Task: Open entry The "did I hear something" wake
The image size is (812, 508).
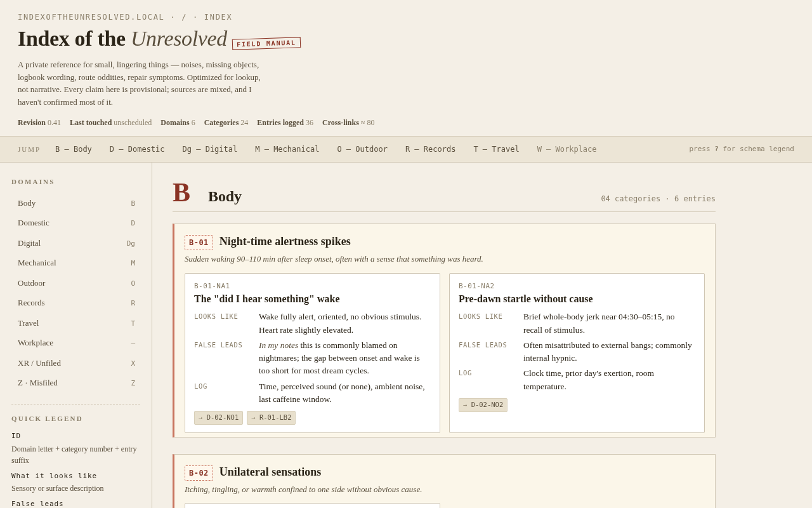Action: pyautogui.click(x=267, y=299)
